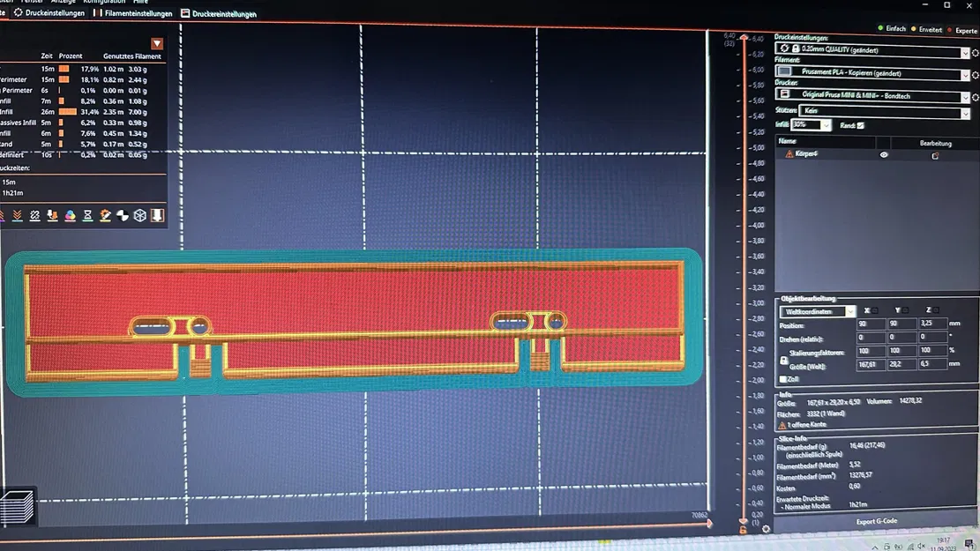Click lock icon below vertical layer slider
The height and width of the screenshot is (551, 980).
pyautogui.click(x=743, y=530)
